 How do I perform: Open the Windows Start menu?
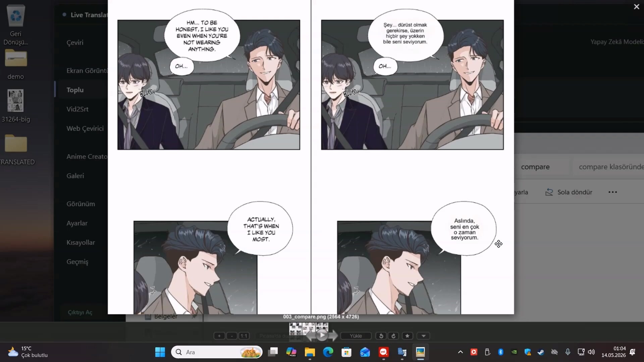[x=160, y=352]
